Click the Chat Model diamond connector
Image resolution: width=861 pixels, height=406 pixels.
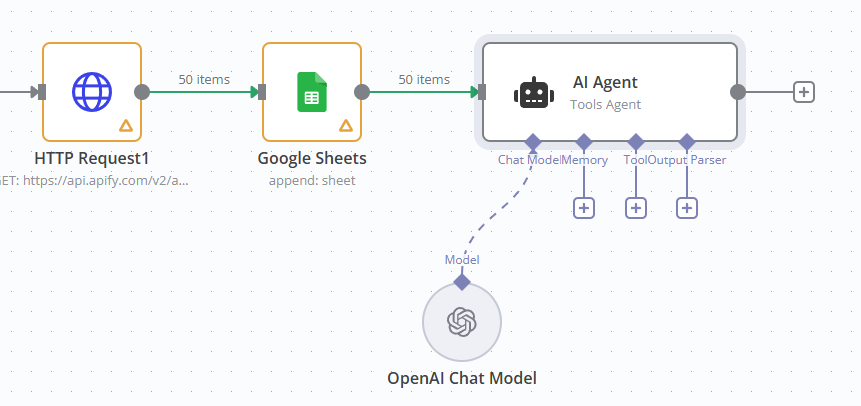533,141
